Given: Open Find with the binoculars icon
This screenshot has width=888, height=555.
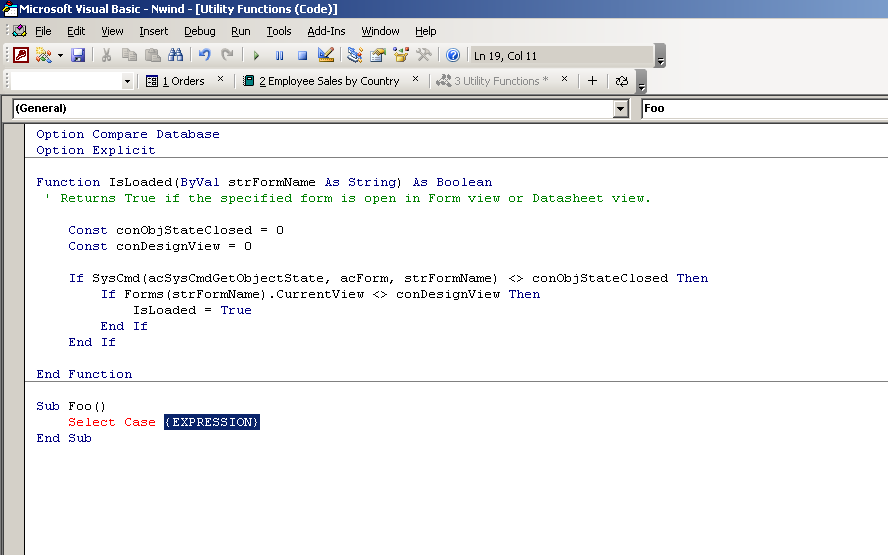Looking at the screenshot, I should coord(176,55).
